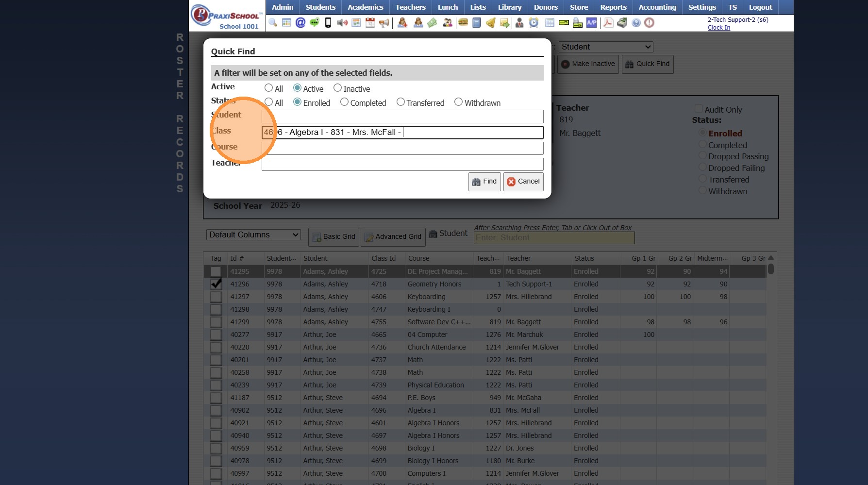Click the family group icon
This screenshot has width=868, height=485.
pos(447,23)
